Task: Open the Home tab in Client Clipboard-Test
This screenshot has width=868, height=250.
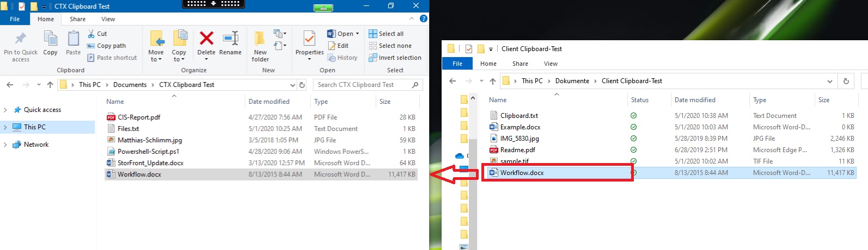Action: (488, 64)
